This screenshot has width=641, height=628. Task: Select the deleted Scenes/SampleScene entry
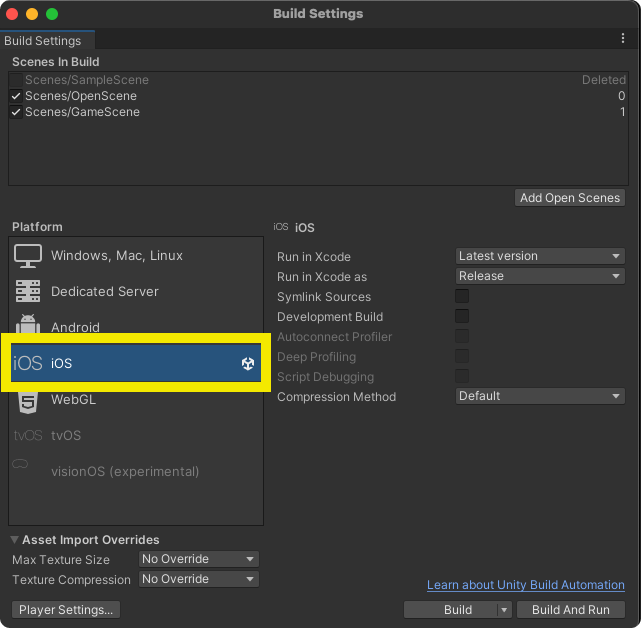(x=87, y=80)
